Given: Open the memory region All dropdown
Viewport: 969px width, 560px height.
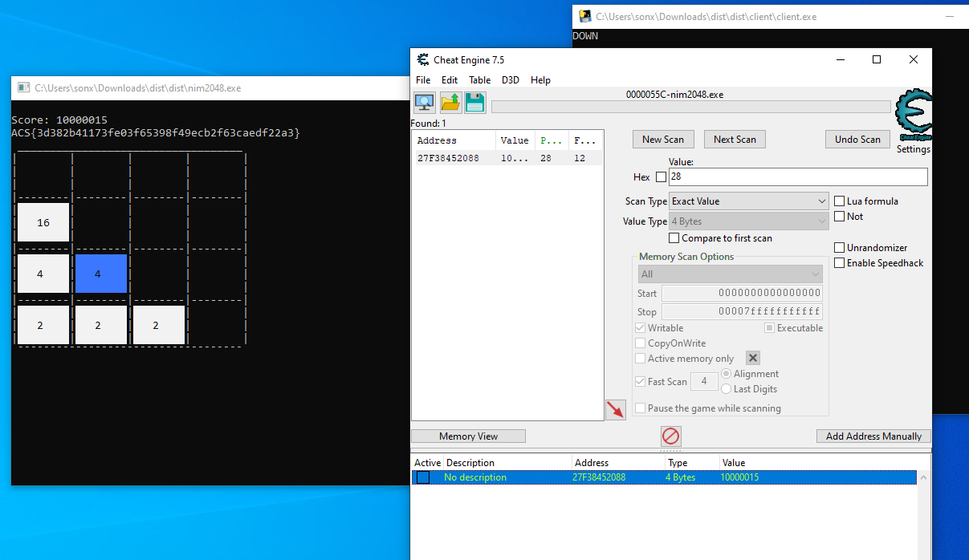Looking at the screenshot, I should click(730, 274).
